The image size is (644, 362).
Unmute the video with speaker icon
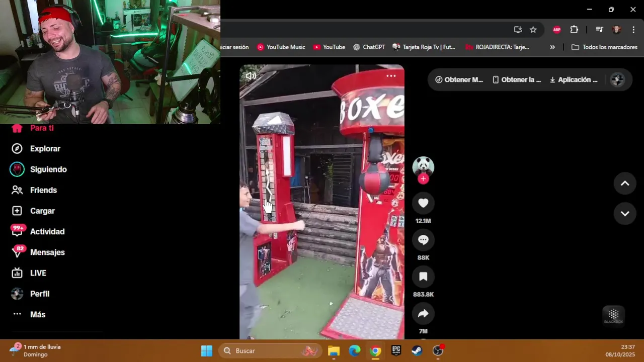click(x=251, y=76)
